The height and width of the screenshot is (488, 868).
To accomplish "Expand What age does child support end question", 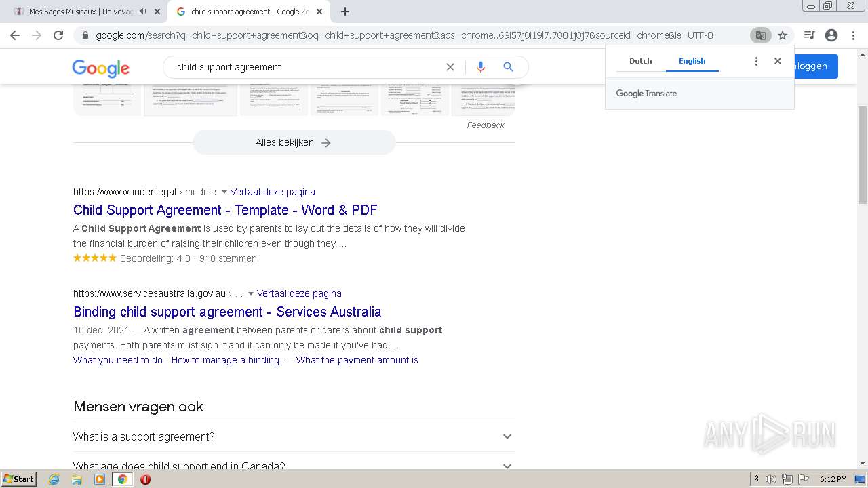I will pos(294,462).
